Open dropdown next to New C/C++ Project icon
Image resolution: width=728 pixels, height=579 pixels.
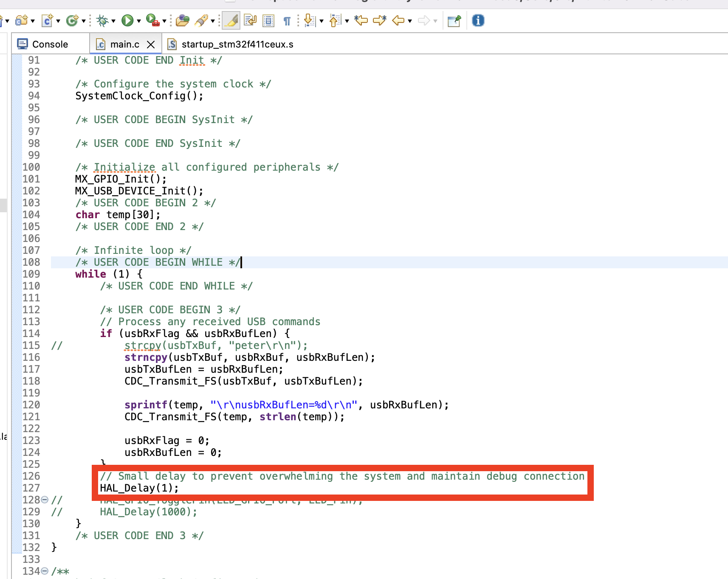(32, 21)
